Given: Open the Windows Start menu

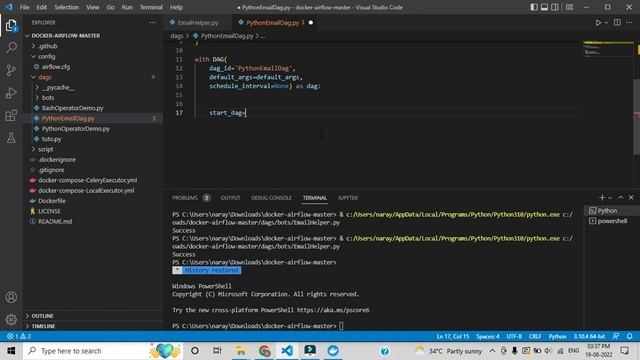Looking at the screenshot, I should tap(11, 351).
